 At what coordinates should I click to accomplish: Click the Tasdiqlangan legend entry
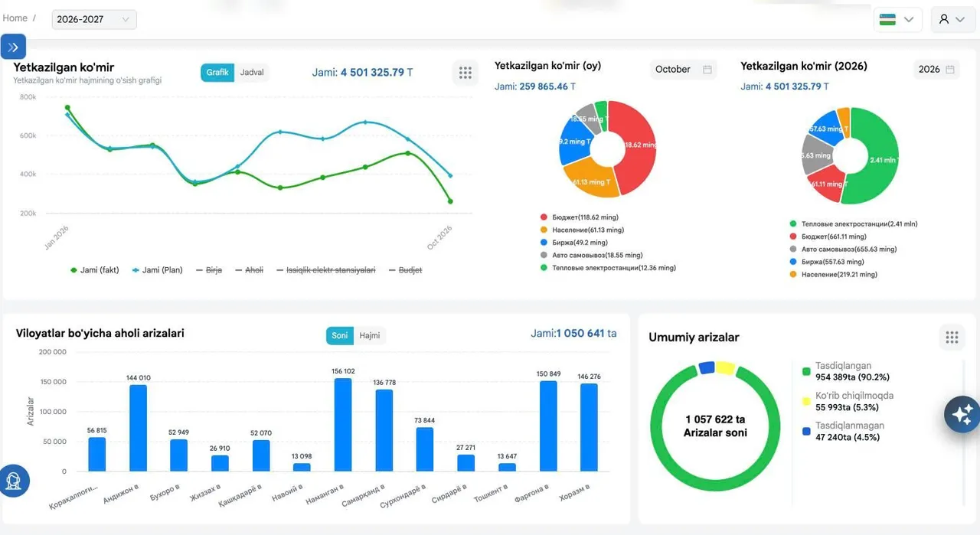click(846, 372)
